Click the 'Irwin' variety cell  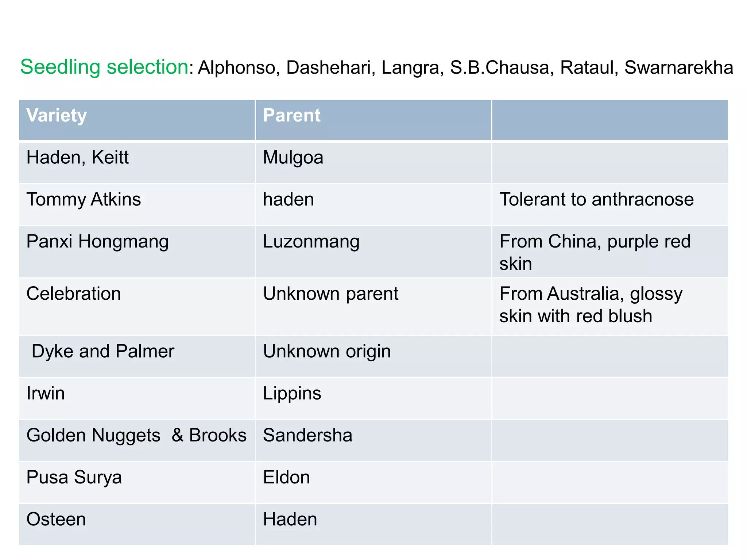point(46,393)
